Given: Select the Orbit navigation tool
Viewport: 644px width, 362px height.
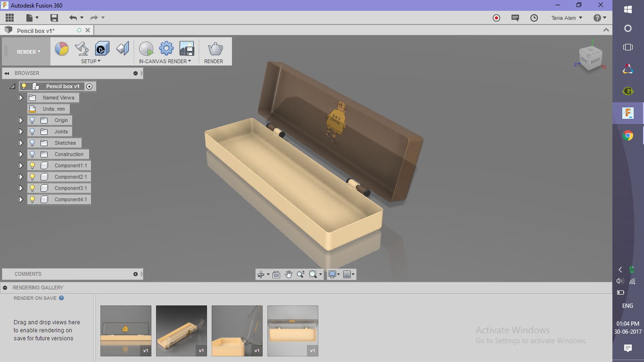Looking at the screenshot, I should click(261, 274).
